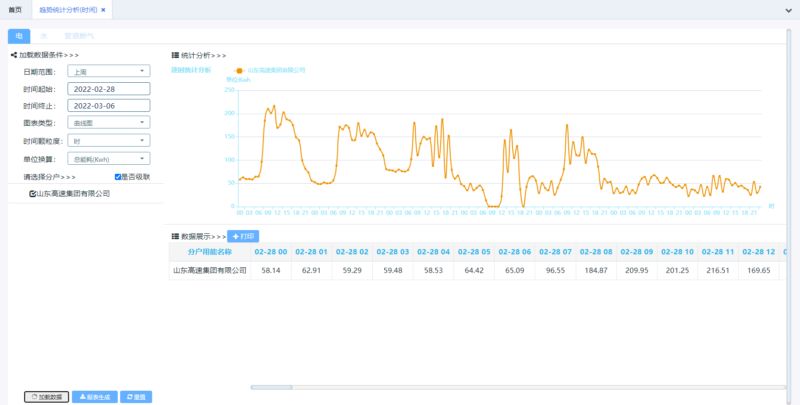Click the list icon beside 数据展示
This screenshot has width=800, height=405.
coord(176,236)
